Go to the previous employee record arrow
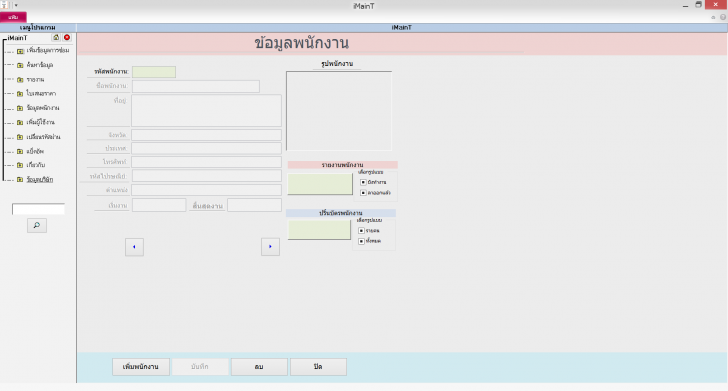728x391 pixels. point(134,247)
